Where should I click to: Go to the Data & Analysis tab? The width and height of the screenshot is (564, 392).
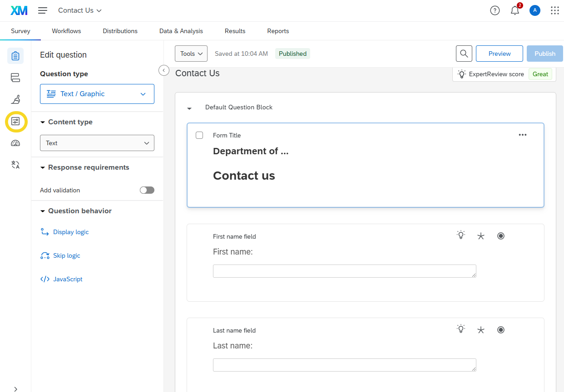click(x=181, y=31)
